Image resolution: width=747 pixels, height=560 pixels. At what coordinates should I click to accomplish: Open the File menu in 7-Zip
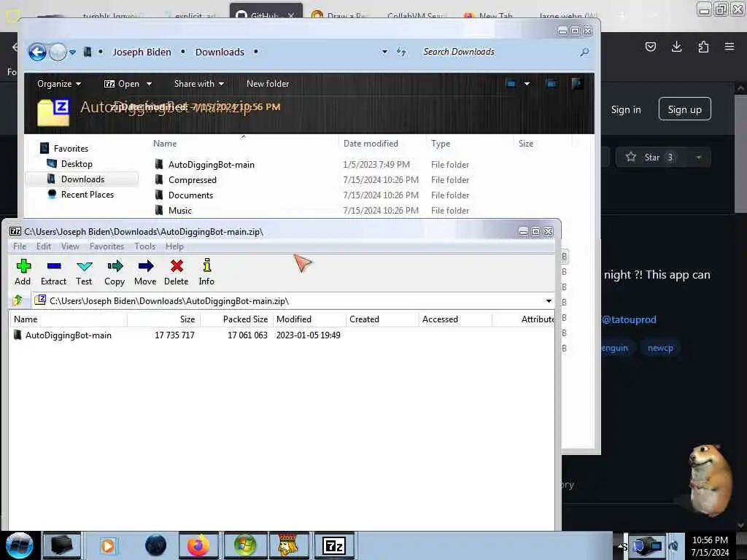click(20, 246)
